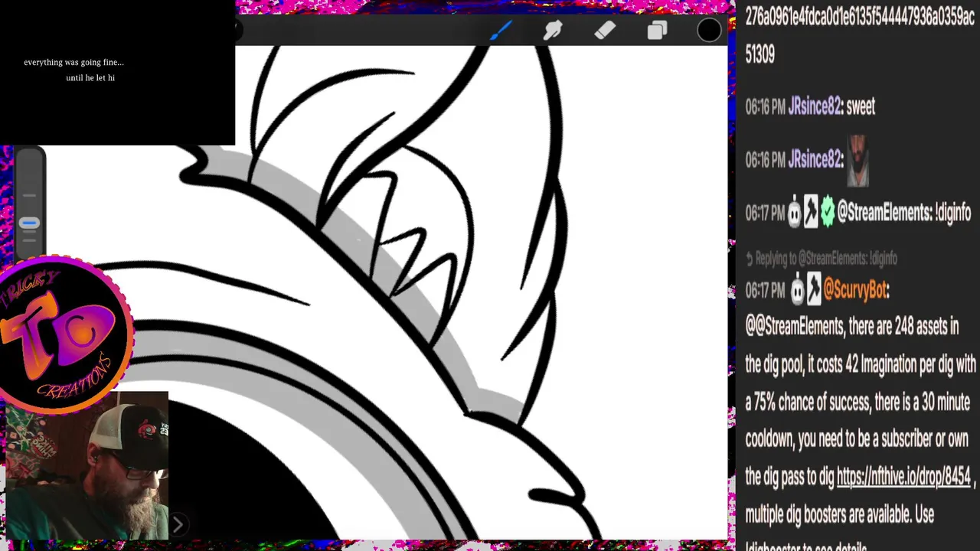This screenshot has height=551, width=980.
Task: Adjust the sidebar brush size slider handle
Action: (29, 223)
